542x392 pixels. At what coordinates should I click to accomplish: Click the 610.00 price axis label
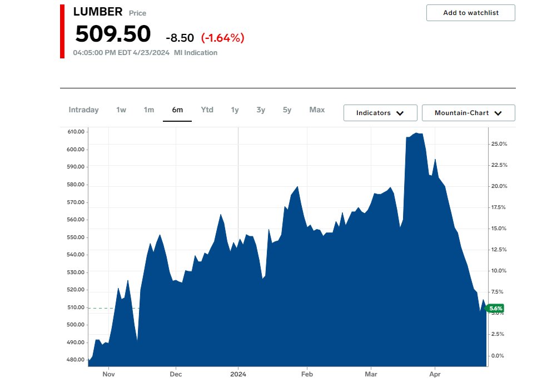click(76, 132)
